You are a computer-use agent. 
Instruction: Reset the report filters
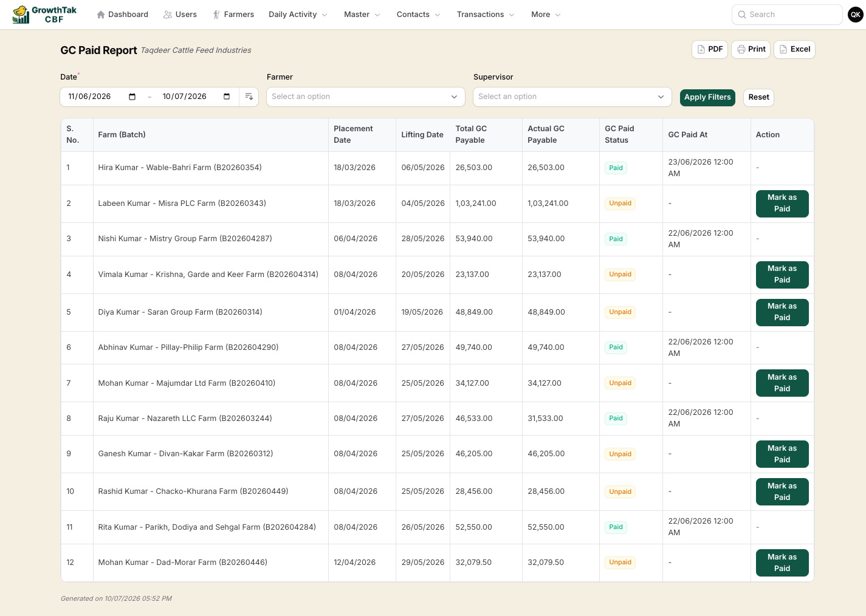758,97
